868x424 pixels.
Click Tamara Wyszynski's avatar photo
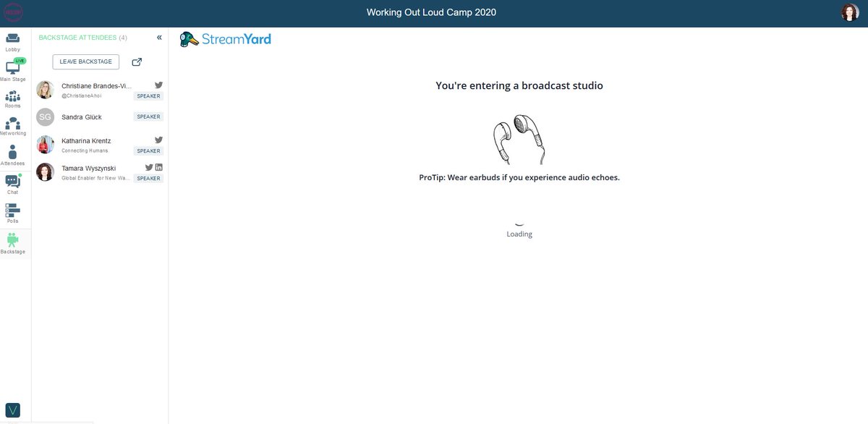pos(45,172)
